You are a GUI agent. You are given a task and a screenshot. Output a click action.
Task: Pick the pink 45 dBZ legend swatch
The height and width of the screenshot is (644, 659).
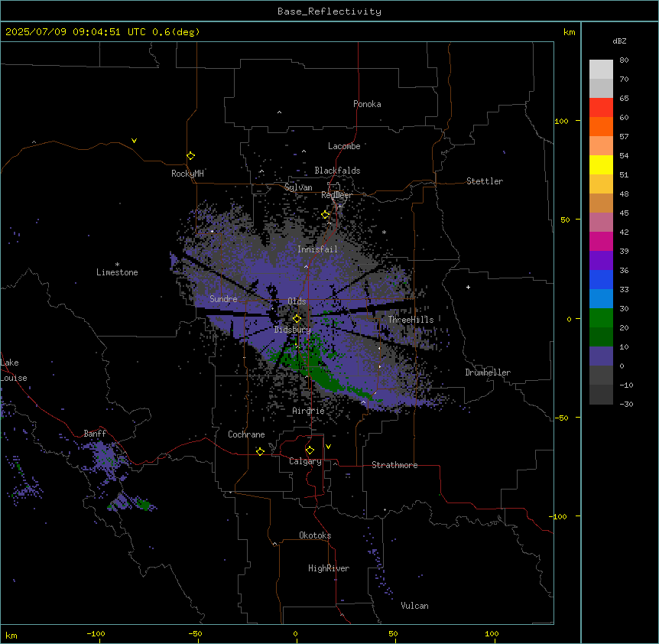click(601, 222)
